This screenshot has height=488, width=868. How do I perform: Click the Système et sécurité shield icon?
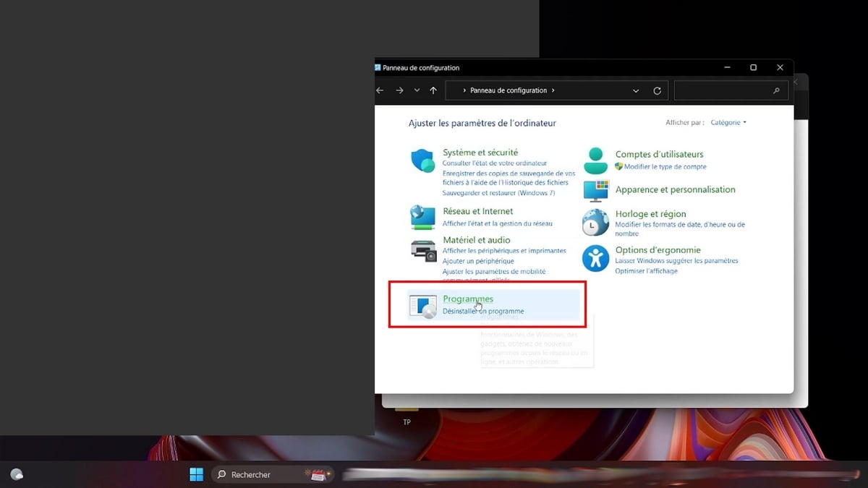click(x=422, y=161)
